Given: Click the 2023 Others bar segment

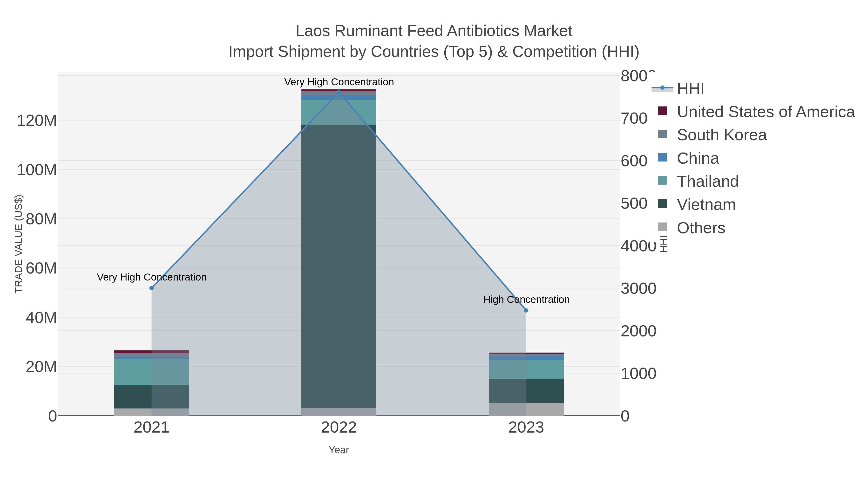Looking at the screenshot, I should click(x=526, y=409).
